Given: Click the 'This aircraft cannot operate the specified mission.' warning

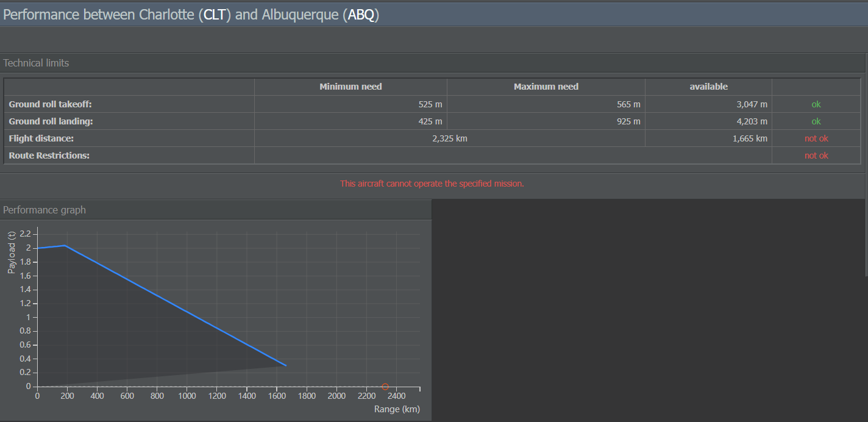Looking at the screenshot, I should pyautogui.click(x=432, y=184).
